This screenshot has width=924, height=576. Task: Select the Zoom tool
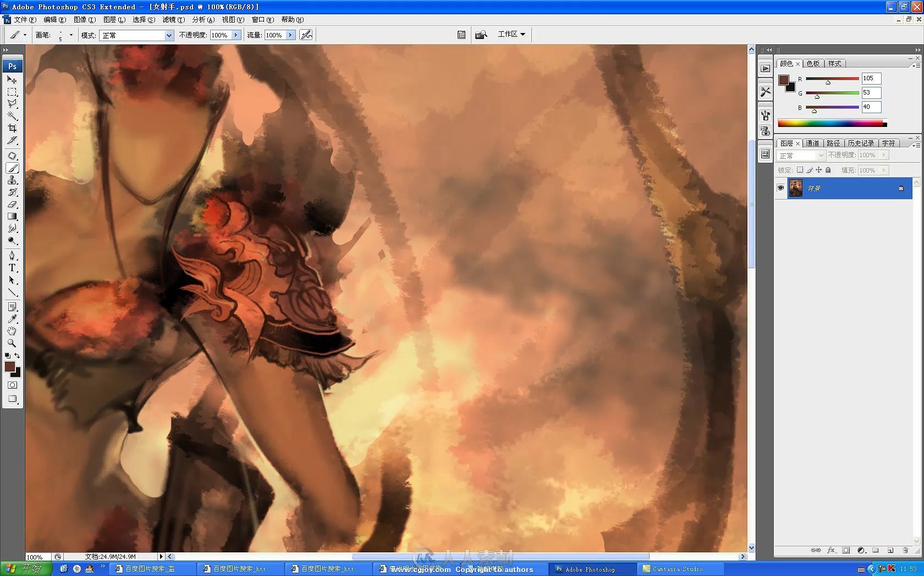pos(12,343)
